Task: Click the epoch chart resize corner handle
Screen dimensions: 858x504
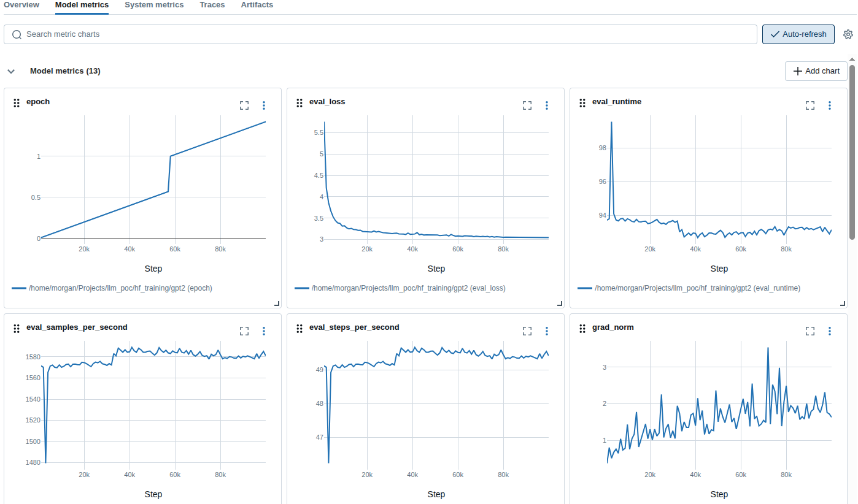Action: 276,303
